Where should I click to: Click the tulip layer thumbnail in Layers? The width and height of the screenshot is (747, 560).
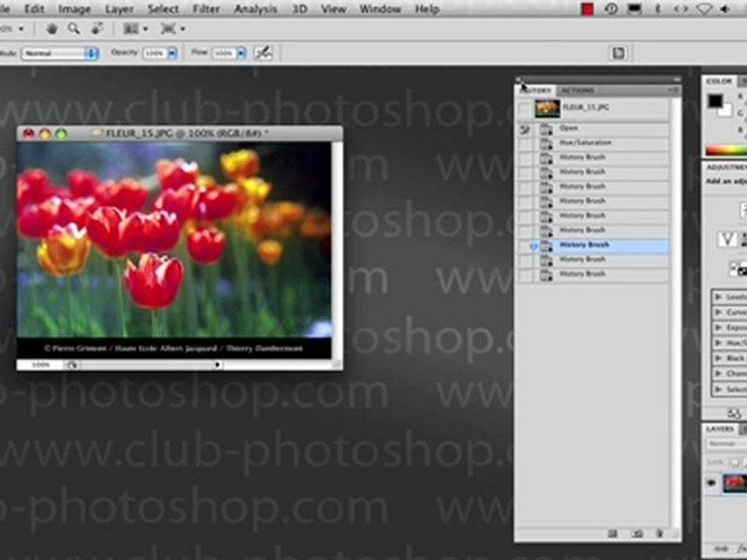coord(735,483)
